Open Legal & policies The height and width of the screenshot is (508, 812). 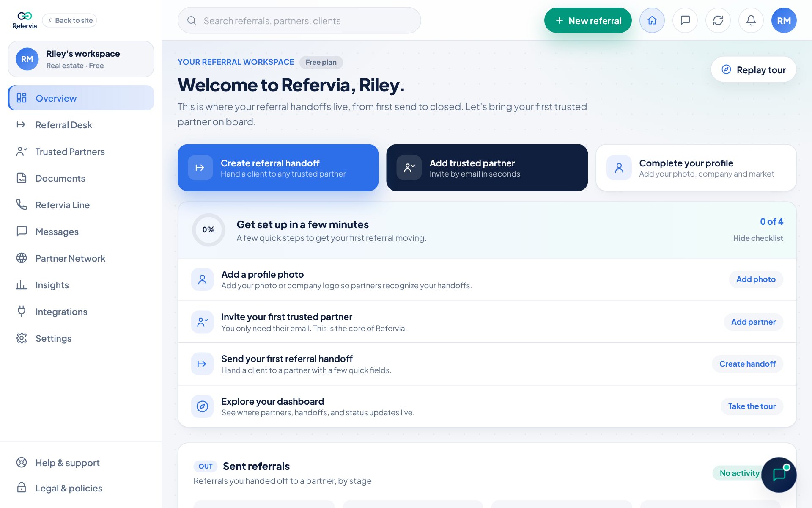tap(81, 488)
